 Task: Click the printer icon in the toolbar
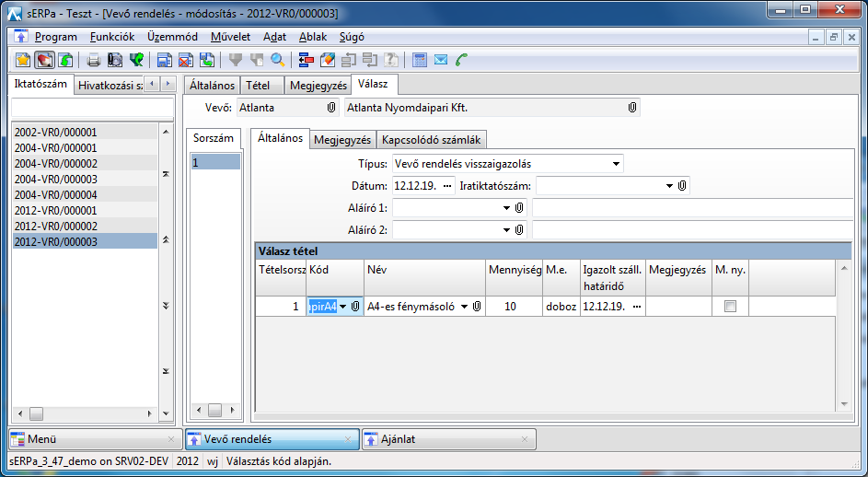click(x=94, y=60)
